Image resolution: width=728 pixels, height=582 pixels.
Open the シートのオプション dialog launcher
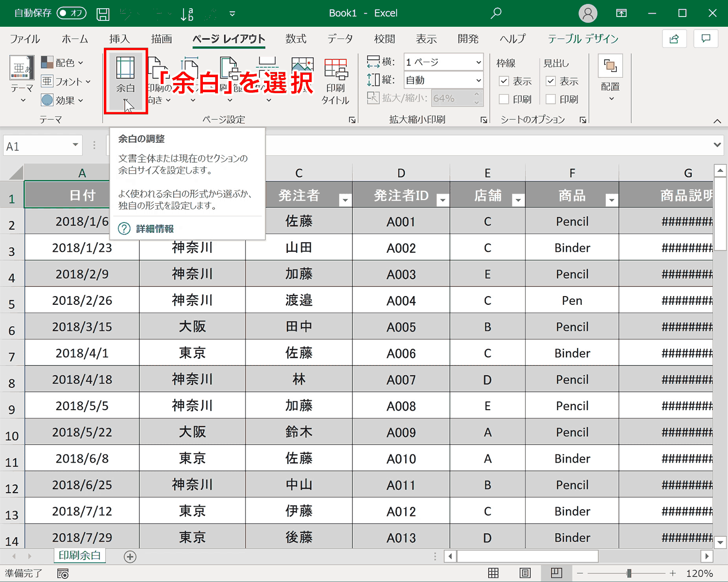(x=583, y=120)
